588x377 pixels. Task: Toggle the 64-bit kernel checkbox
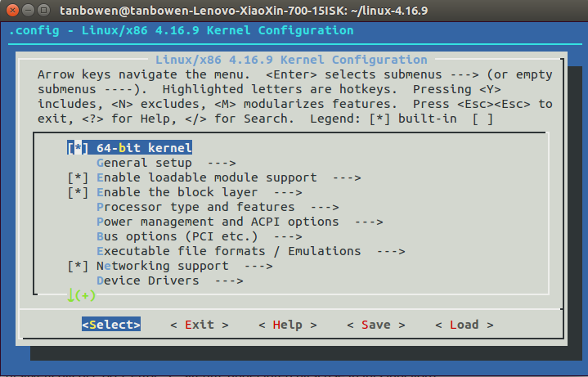coord(78,148)
